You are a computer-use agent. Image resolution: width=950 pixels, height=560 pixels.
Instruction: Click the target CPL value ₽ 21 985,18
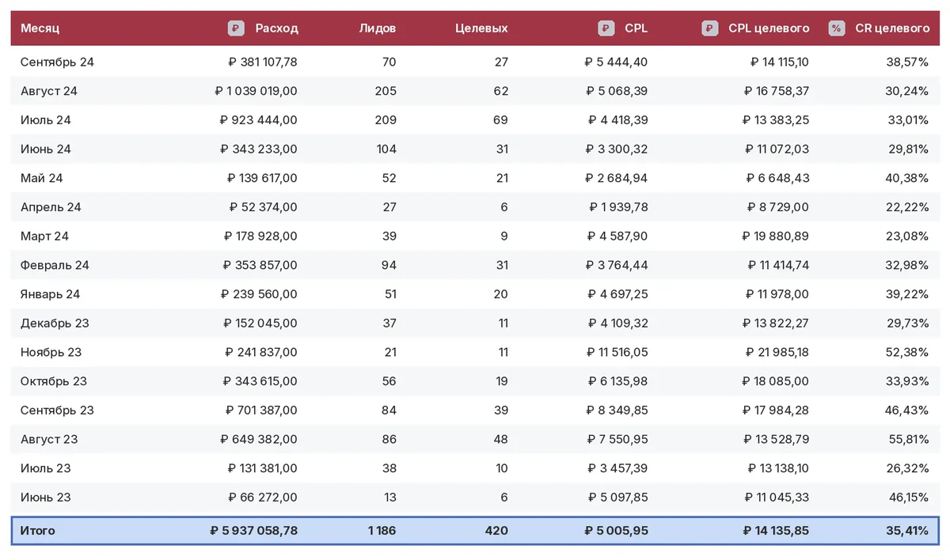pyautogui.click(x=777, y=352)
